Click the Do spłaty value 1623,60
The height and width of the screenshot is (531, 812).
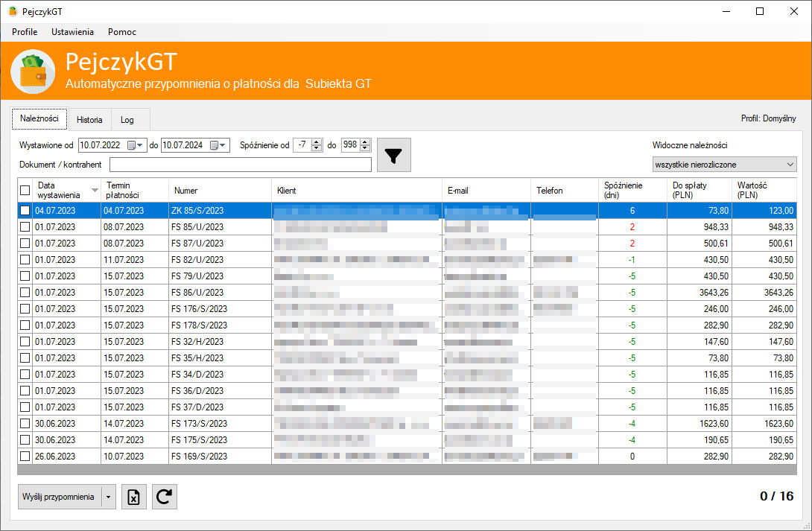click(x=714, y=424)
